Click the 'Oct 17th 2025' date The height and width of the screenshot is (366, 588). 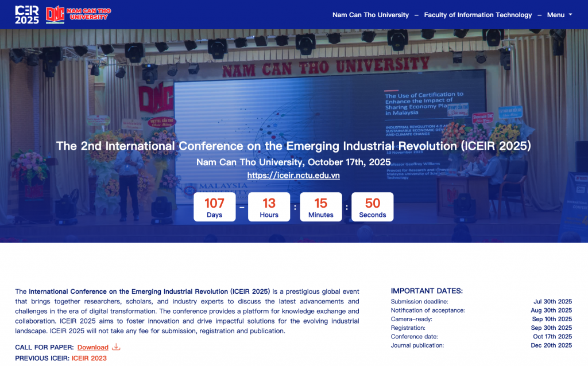(553, 336)
